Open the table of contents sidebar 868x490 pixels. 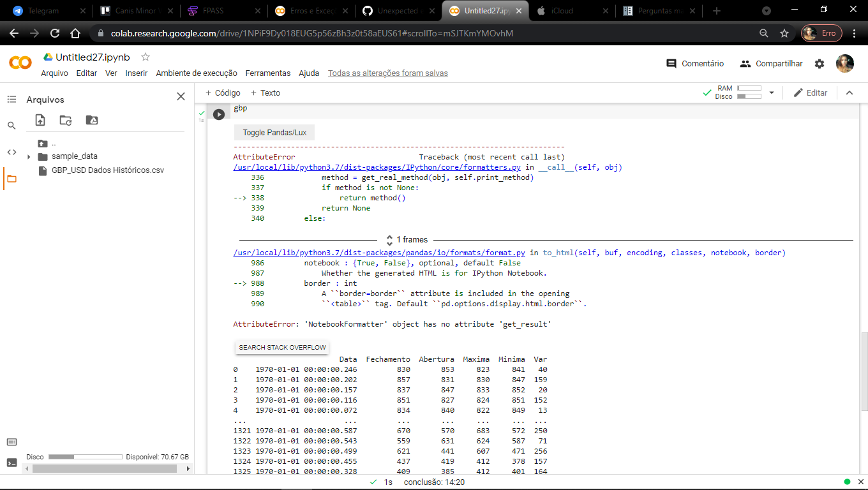(11, 99)
